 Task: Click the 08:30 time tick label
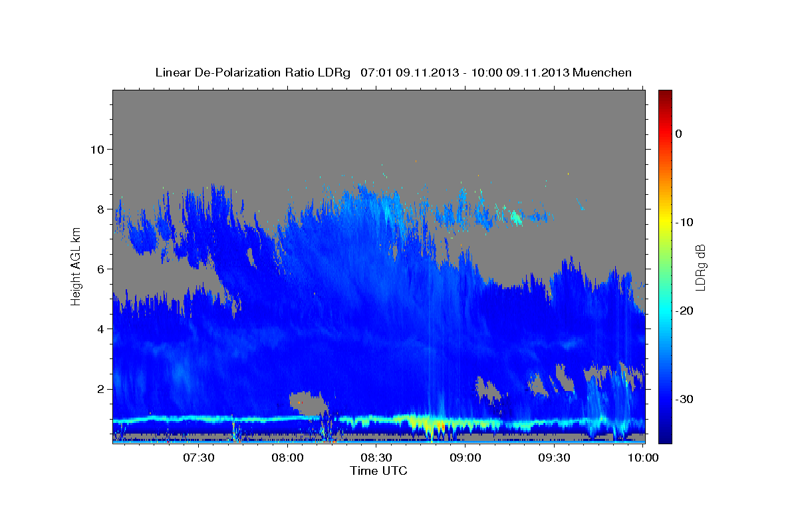pos(376,458)
